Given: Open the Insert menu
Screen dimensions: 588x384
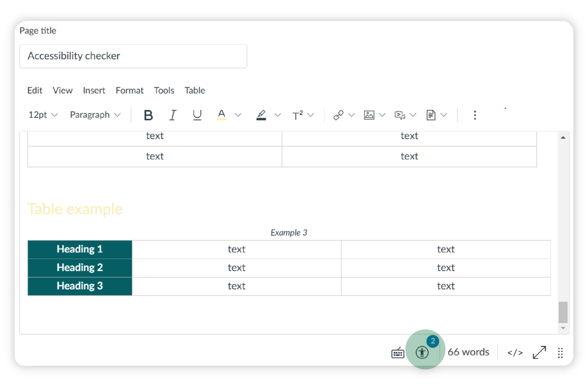Looking at the screenshot, I should (94, 90).
